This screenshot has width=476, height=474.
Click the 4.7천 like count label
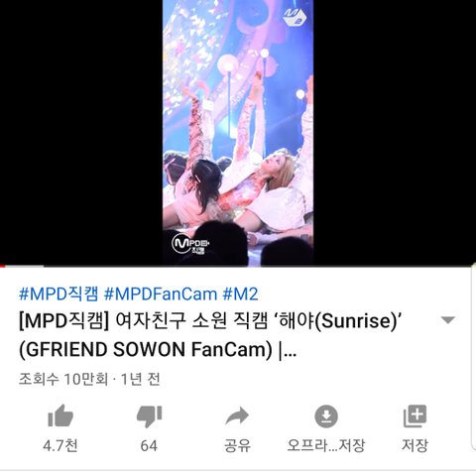[60, 445]
